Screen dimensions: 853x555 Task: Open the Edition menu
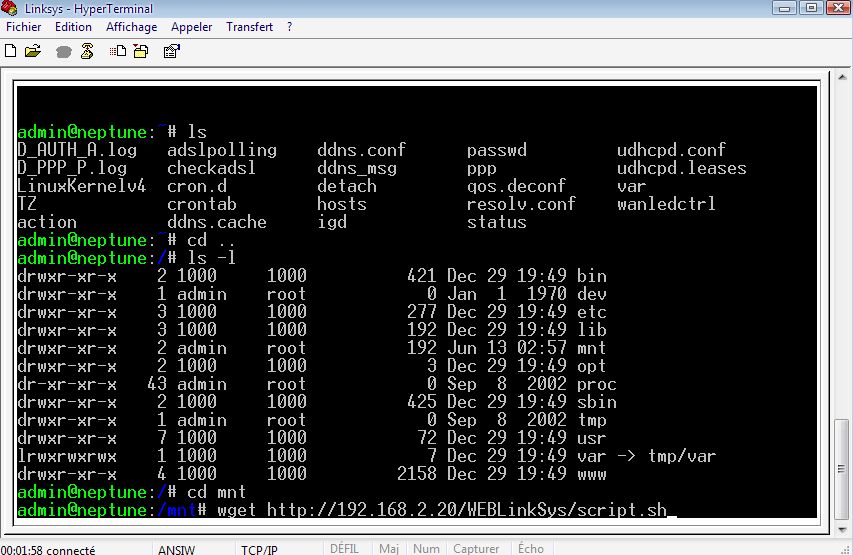click(x=73, y=27)
